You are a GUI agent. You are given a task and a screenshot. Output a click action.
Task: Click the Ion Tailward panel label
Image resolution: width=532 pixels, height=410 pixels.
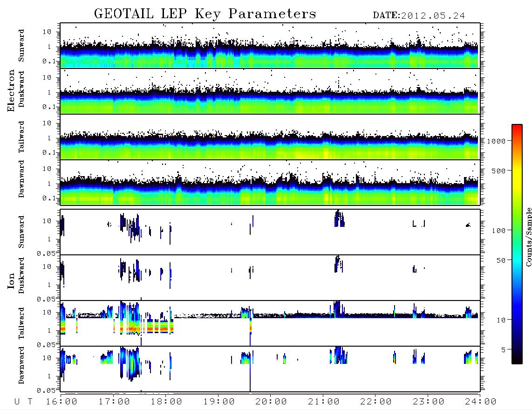tap(21, 323)
